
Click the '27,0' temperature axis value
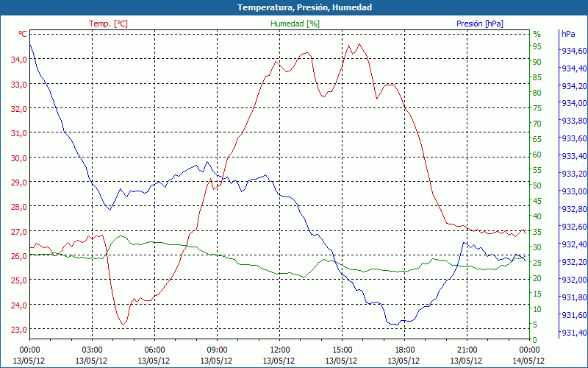[20, 232]
